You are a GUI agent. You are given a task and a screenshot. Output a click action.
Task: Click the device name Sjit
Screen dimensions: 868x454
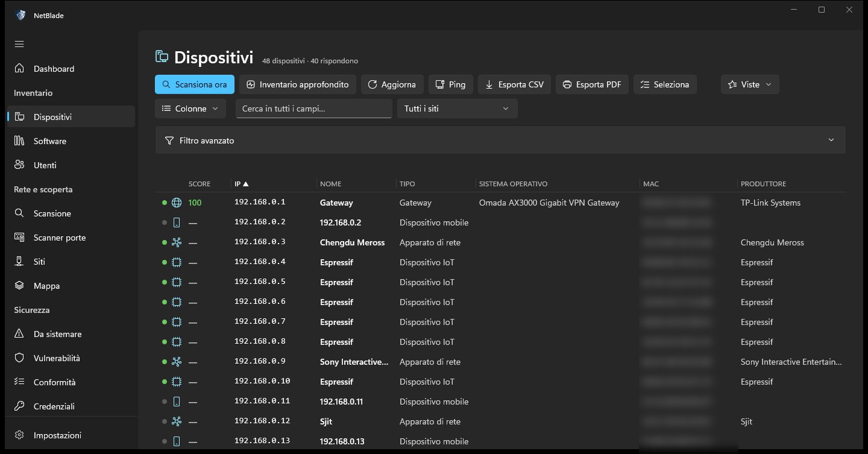pyautogui.click(x=326, y=421)
